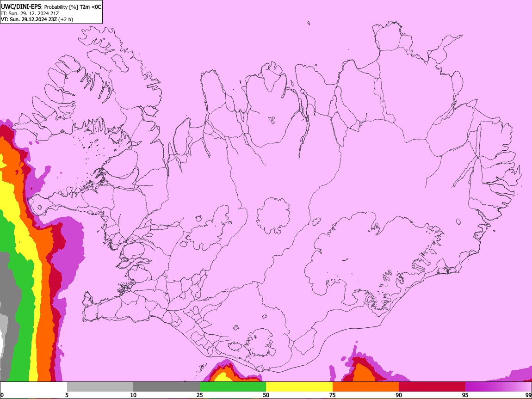Click the '(+2 h)' forecast offset text
The image size is (532, 399).
66,19
